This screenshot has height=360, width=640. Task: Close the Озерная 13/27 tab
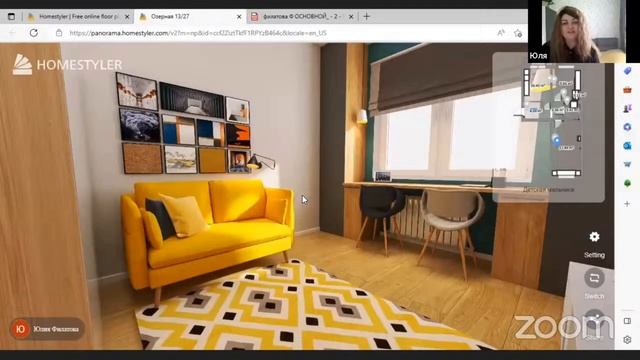click(x=239, y=17)
